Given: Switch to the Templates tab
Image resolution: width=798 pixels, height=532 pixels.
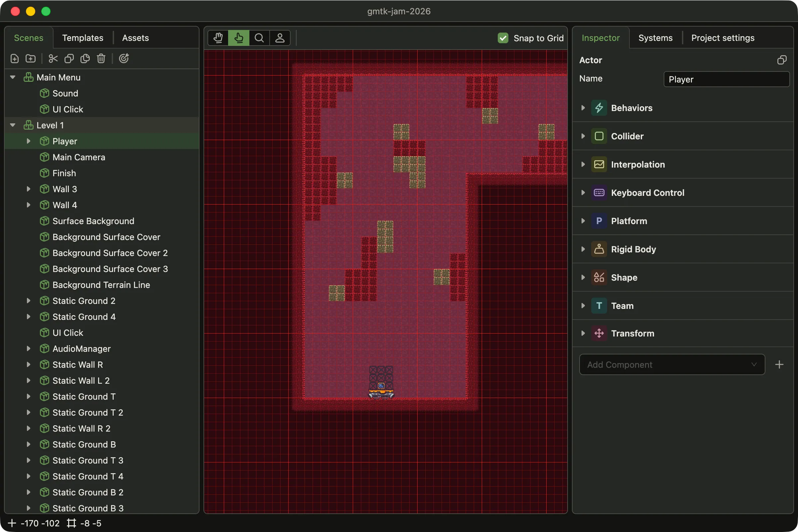Looking at the screenshot, I should point(83,38).
